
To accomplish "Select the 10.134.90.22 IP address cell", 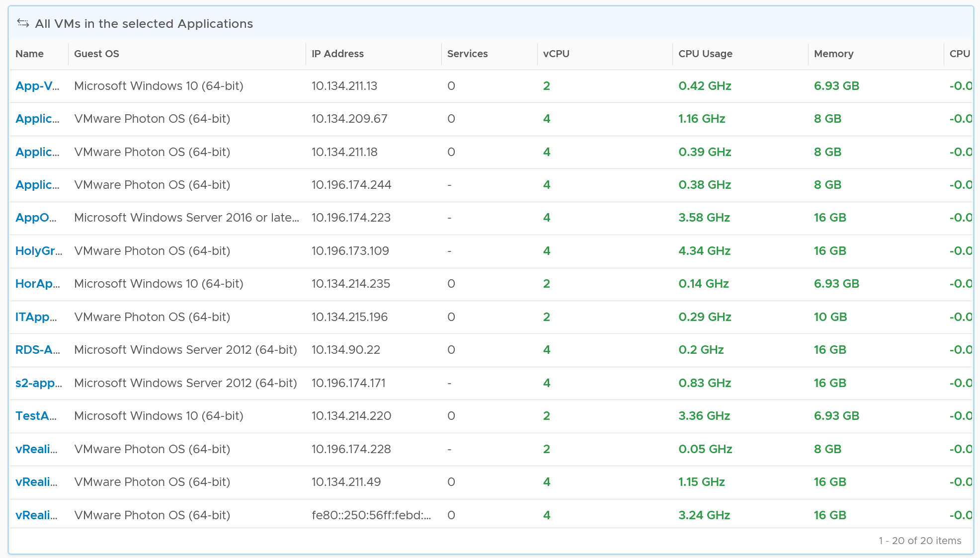I will 346,350.
